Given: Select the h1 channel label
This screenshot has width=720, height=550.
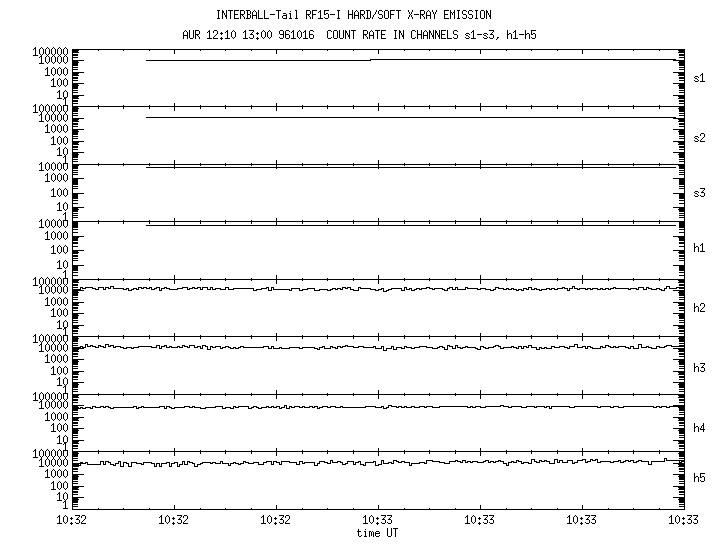Looking at the screenshot, I should (x=699, y=250).
